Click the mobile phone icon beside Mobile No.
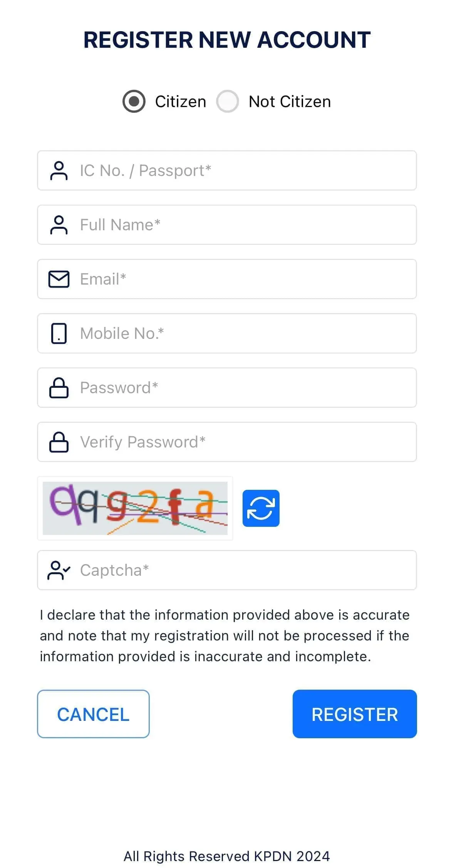Screen dimensions: 454x868 click(x=59, y=333)
